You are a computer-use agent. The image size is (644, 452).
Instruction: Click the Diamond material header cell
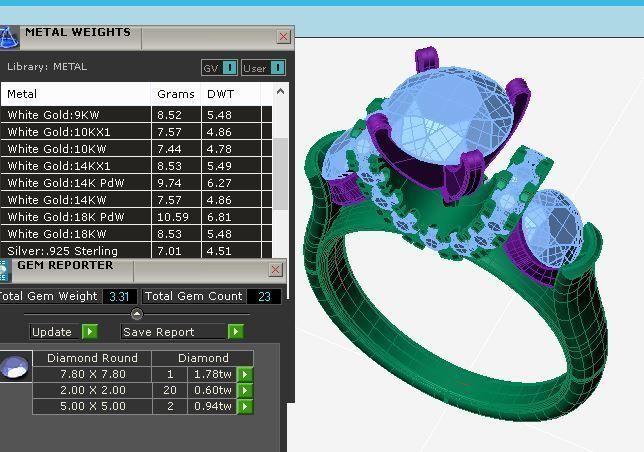203,358
